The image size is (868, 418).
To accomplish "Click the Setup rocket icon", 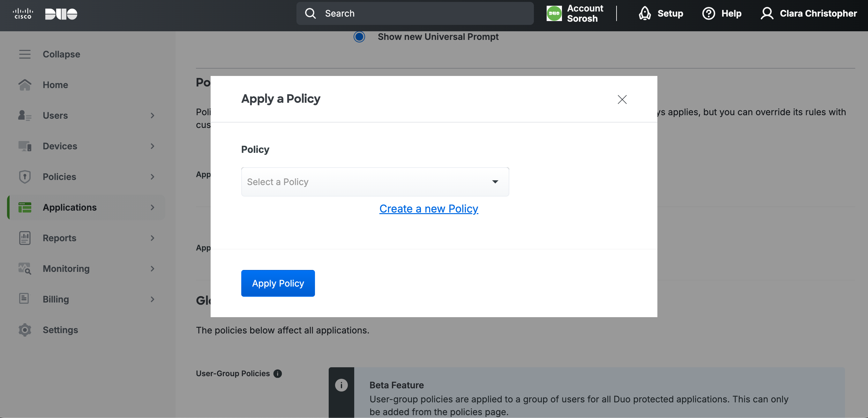I will [645, 13].
